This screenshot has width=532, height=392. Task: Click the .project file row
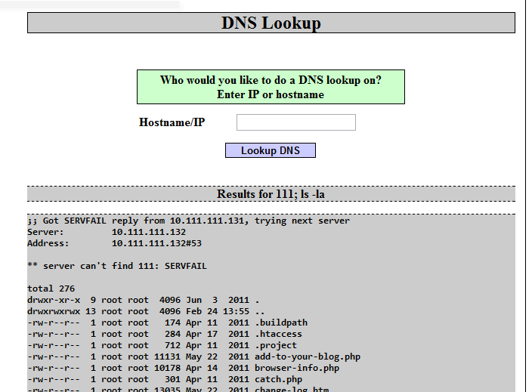click(x=162, y=345)
